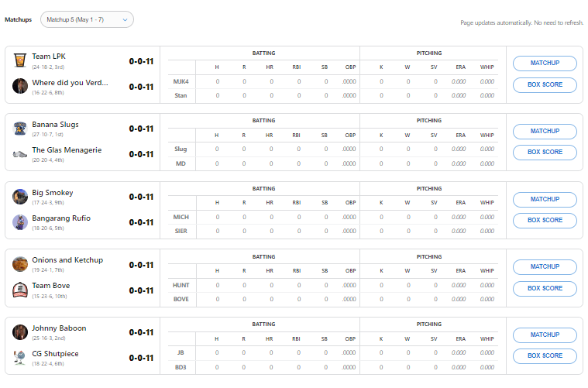Open MATCHUP for Team LPK game

(545, 64)
